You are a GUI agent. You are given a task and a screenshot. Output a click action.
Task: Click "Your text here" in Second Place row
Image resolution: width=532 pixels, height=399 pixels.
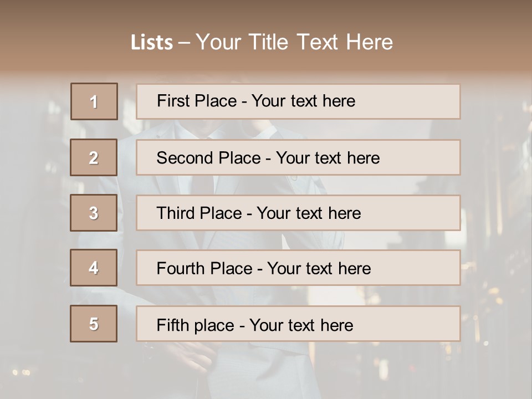[x=328, y=158]
